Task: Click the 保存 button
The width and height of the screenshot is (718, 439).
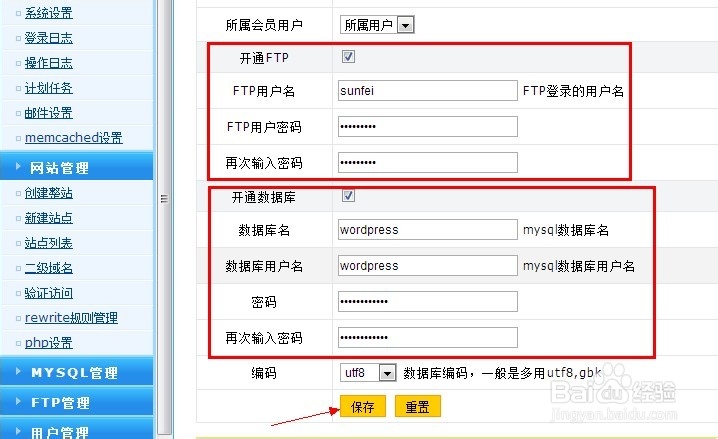Action: click(363, 406)
